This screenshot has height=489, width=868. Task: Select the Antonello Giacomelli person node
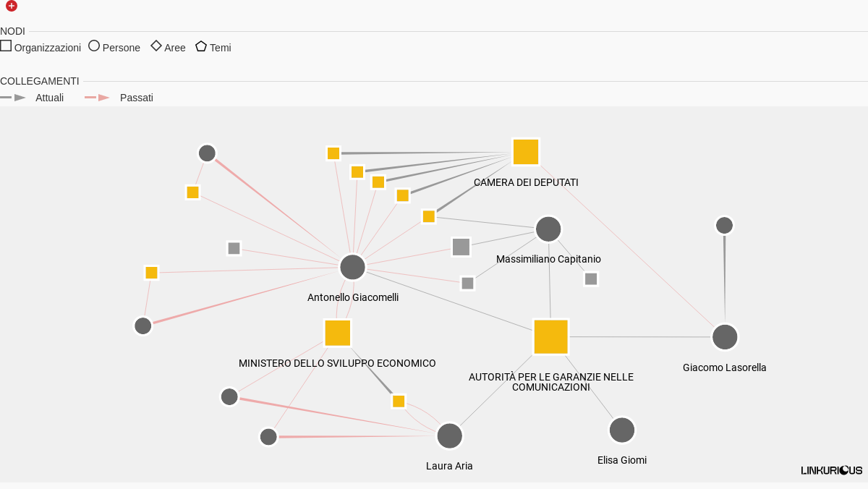point(353,267)
